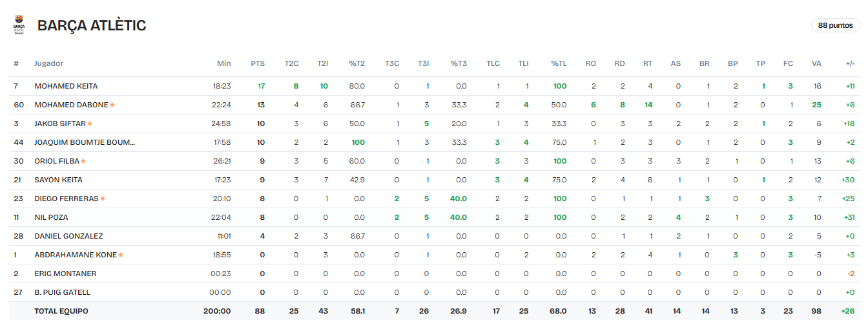Image resolution: width=868 pixels, height=322 pixels.
Task: Click the VA column header
Action: coord(816,63)
